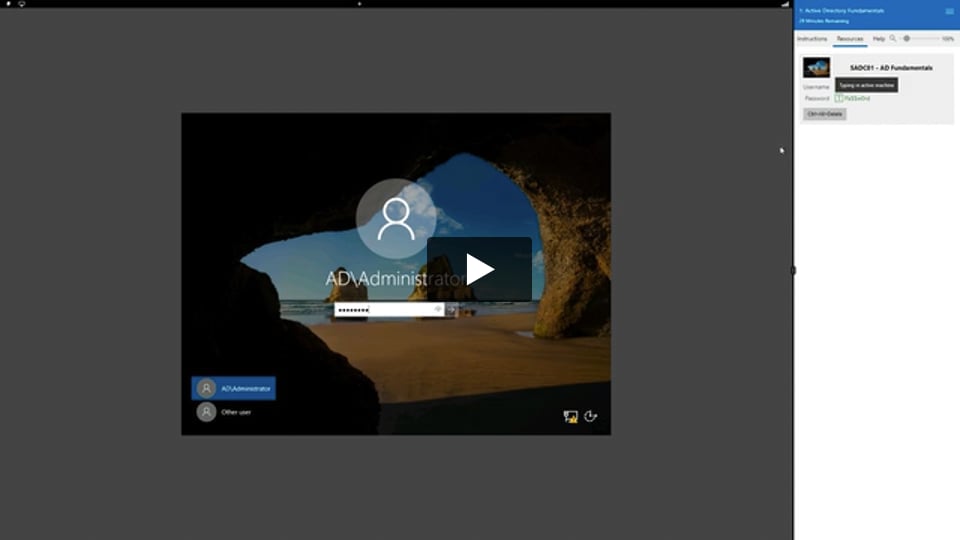Open the network status icon on login screen
The image size is (960, 540).
[x=571, y=416]
